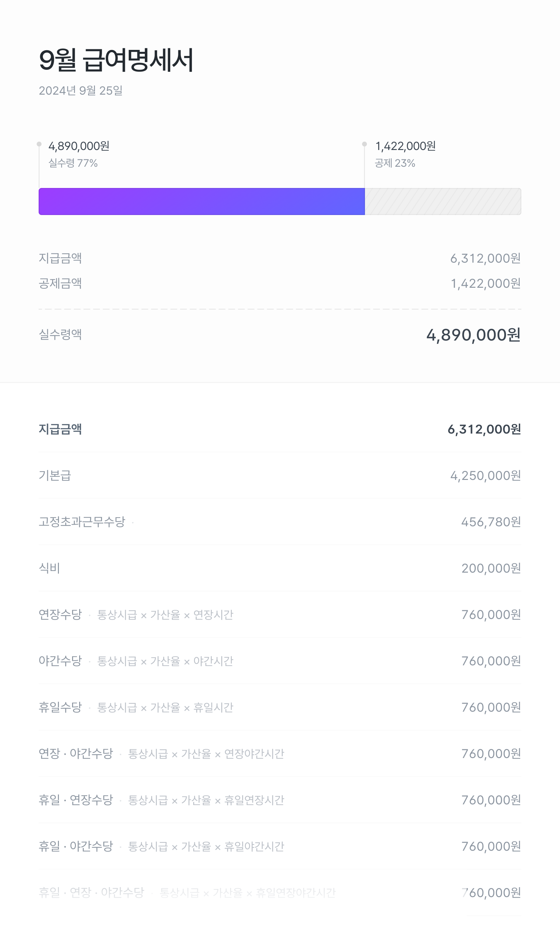Click the 9월 급여명세서 page title
Screen dimensions: 560x927
116,60
